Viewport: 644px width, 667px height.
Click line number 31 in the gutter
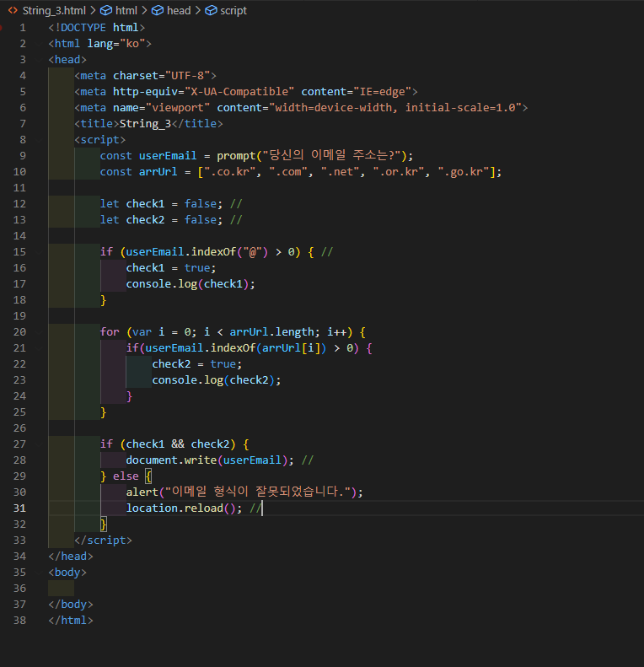(x=19, y=508)
